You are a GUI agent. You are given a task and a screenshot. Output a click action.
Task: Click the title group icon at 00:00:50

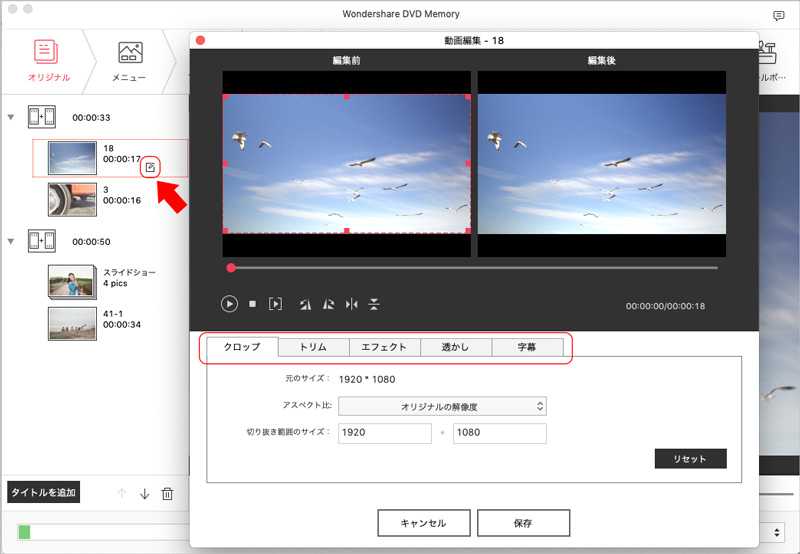pyautogui.click(x=42, y=241)
